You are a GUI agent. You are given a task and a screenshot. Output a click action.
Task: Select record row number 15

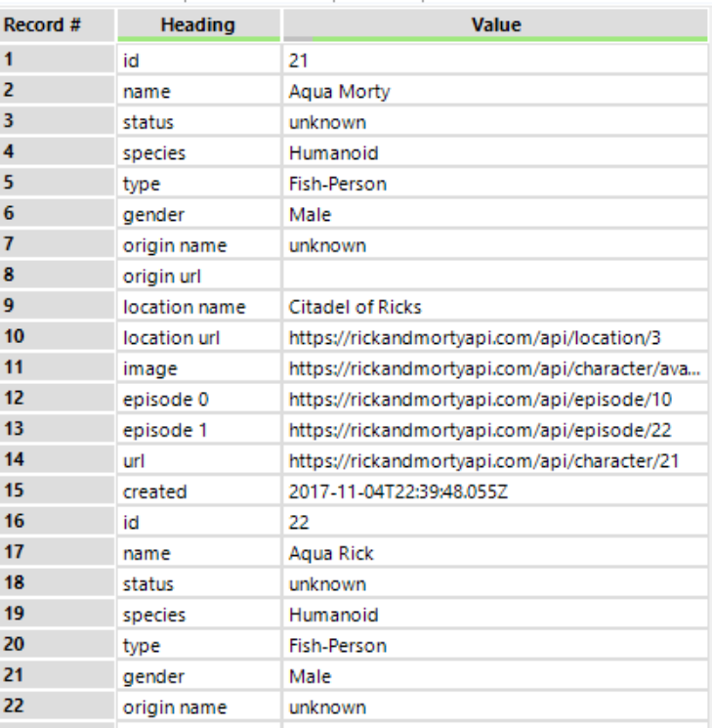point(57,492)
